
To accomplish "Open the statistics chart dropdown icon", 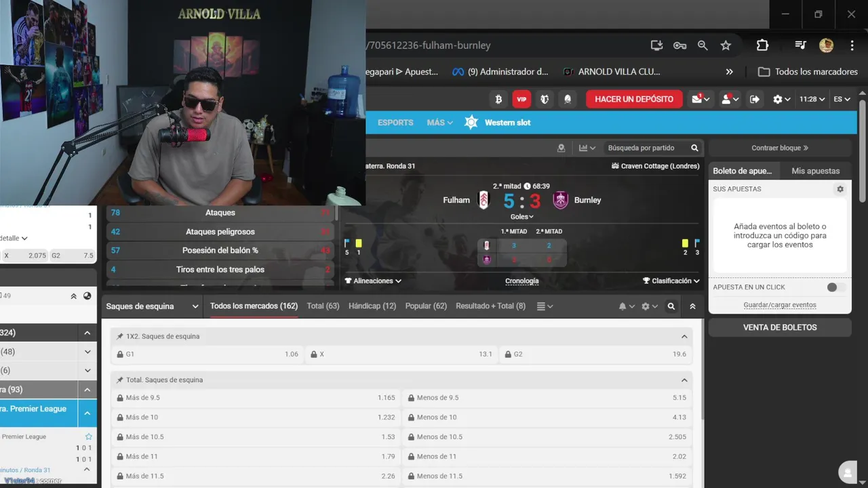I will pos(587,148).
